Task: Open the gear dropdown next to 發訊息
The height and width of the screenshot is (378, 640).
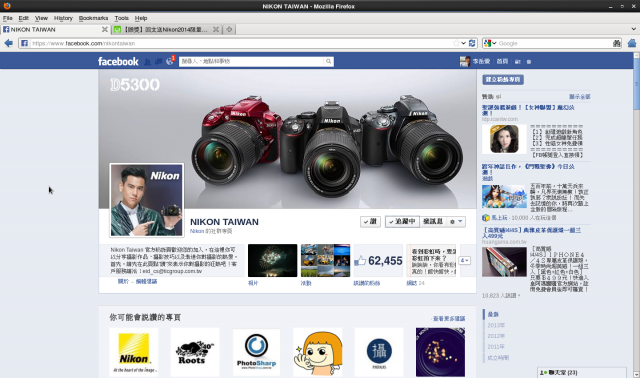Action: [x=456, y=222]
